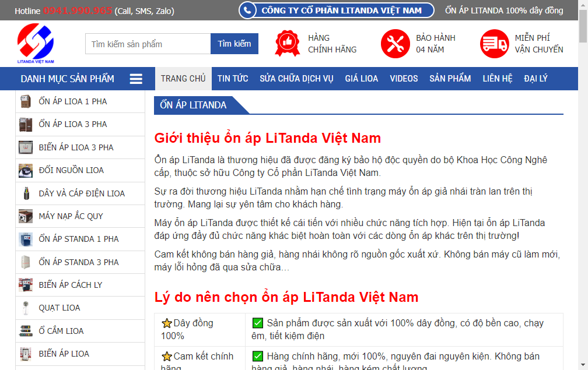Click the Đổi nguồn LiOA thumbnail icon
This screenshot has height=370, width=588.
[x=26, y=170]
